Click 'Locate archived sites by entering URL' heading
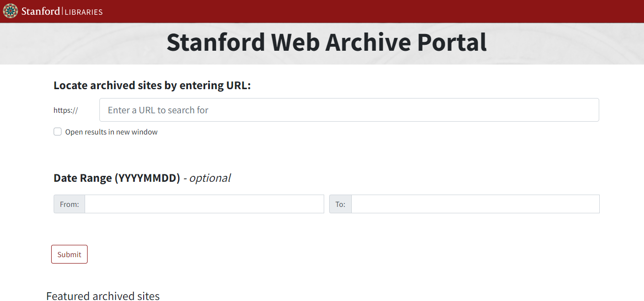Image resolution: width=644 pixels, height=301 pixels. 152,85
